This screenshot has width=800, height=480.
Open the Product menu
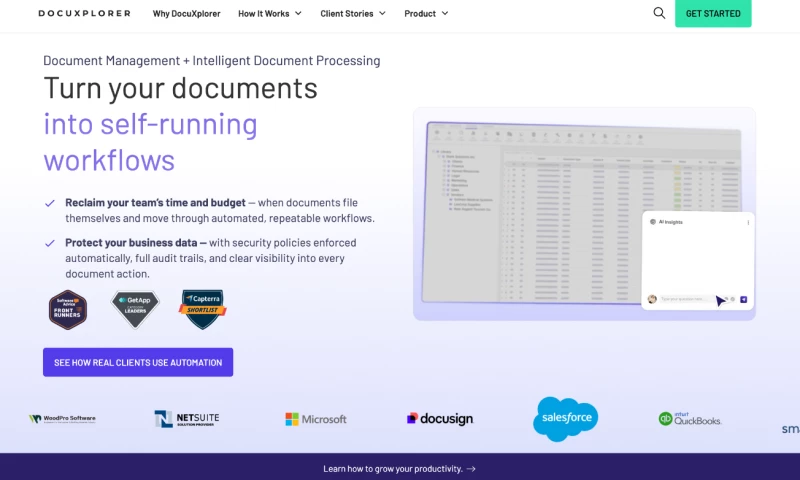click(x=426, y=14)
